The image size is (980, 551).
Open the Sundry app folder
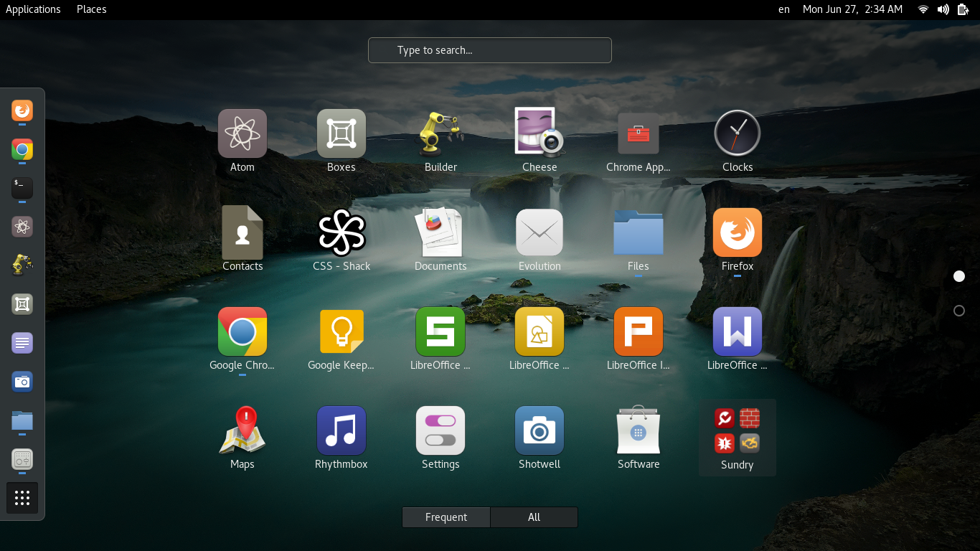(x=738, y=430)
